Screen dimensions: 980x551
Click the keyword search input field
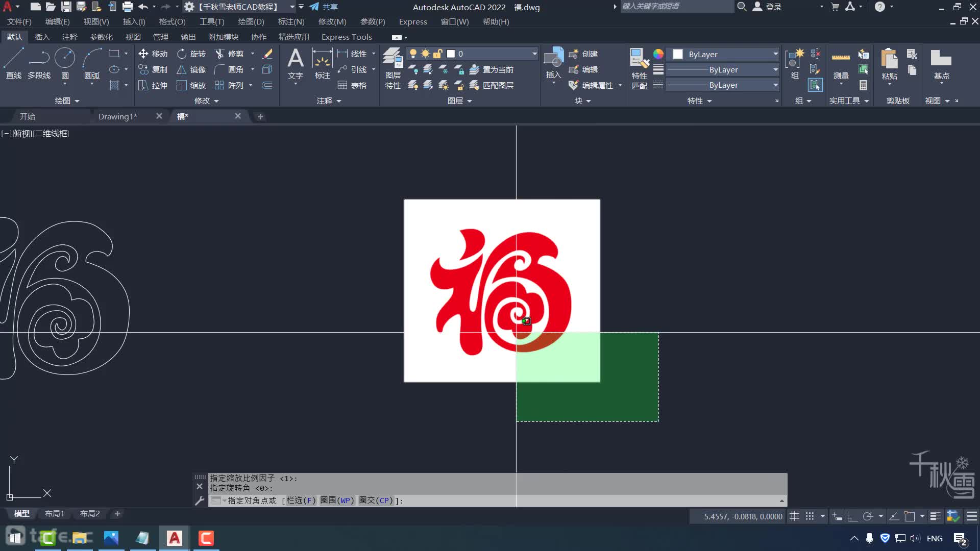tap(677, 7)
